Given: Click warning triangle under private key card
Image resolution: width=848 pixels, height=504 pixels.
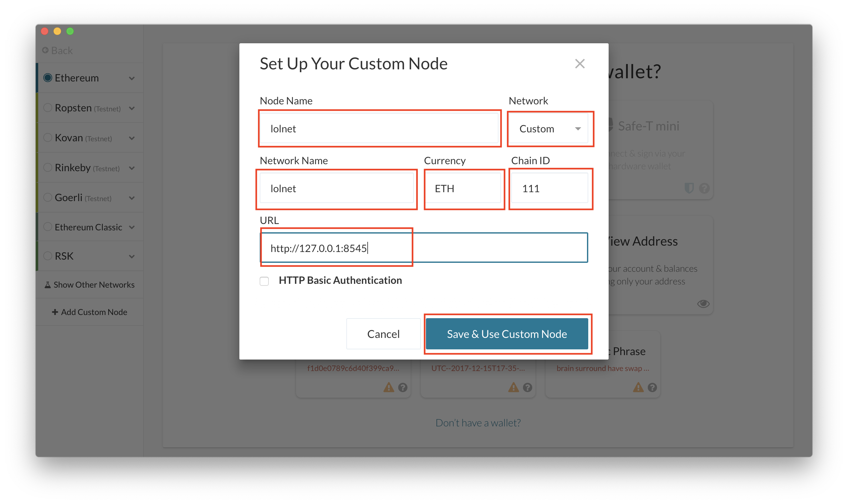Looking at the screenshot, I should click(x=388, y=387).
